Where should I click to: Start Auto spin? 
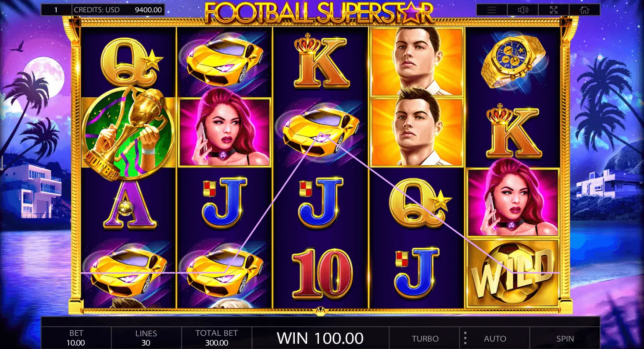click(x=495, y=338)
